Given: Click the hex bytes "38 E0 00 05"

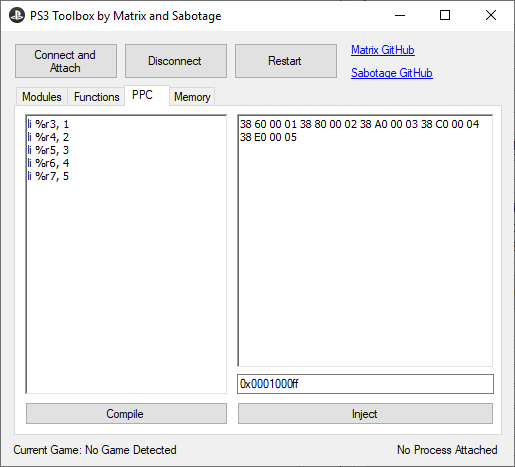Looking at the screenshot, I should pos(268,137).
